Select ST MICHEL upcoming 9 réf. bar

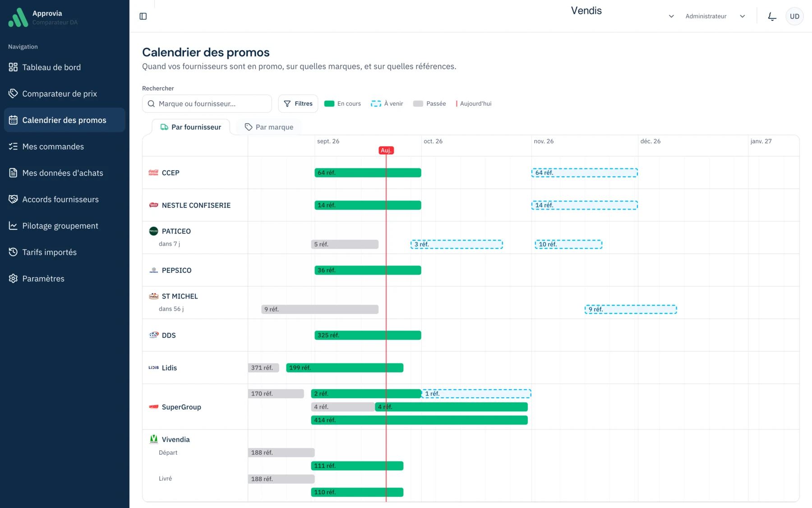(631, 309)
